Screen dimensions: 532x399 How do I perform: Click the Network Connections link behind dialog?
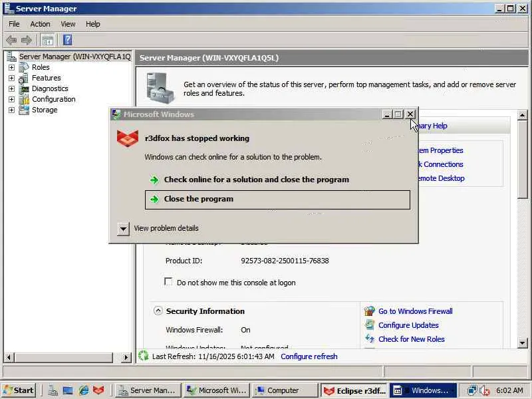click(441, 164)
